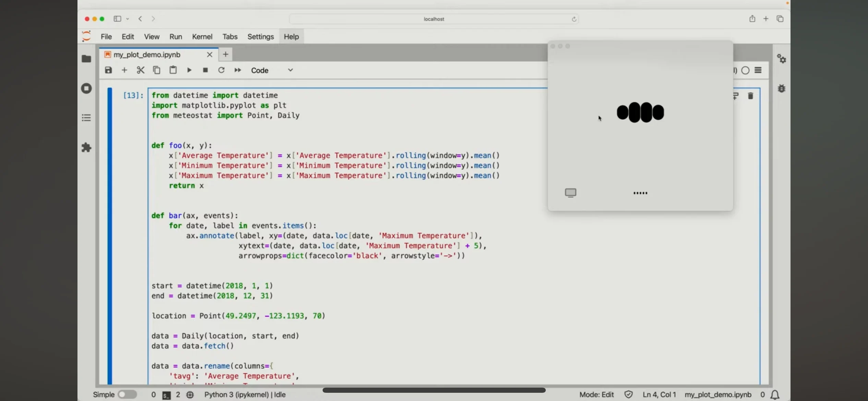This screenshot has height=401, width=868.
Task: Delete the cell with the trash icon
Action: pos(750,96)
